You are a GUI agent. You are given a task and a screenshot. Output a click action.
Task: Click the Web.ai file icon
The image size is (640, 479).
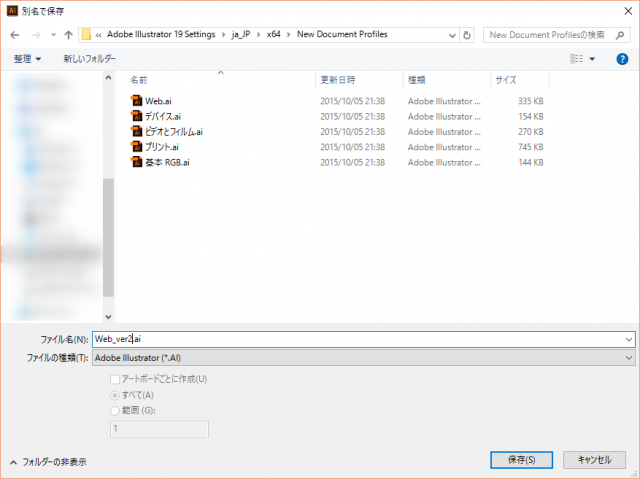(x=137, y=101)
